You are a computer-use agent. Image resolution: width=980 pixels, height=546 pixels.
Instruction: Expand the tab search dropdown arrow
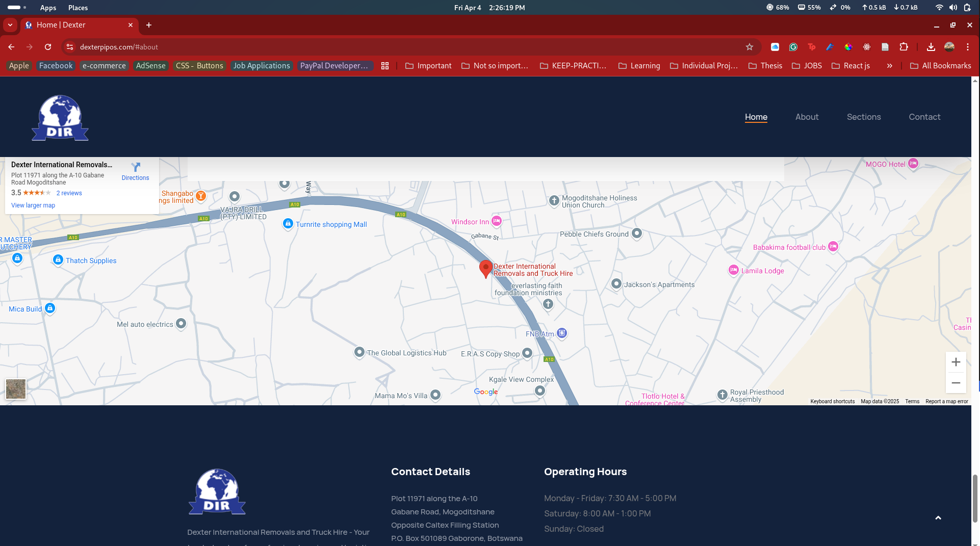tap(10, 25)
